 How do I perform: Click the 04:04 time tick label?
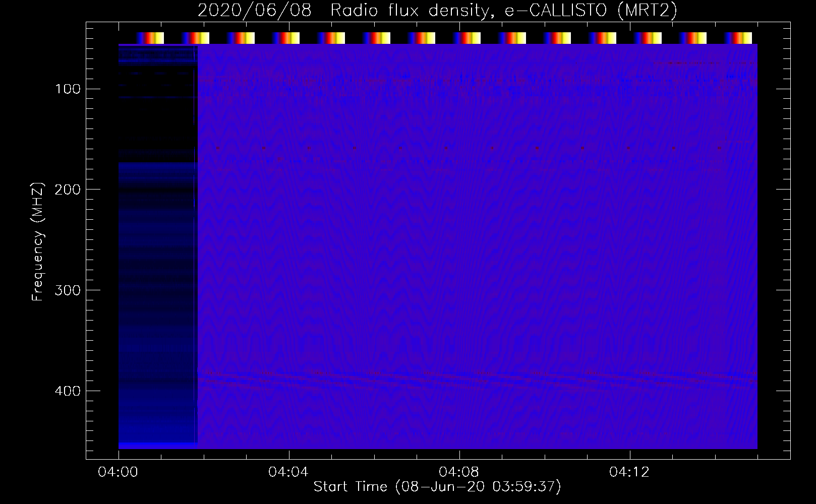tap(289, 472)
